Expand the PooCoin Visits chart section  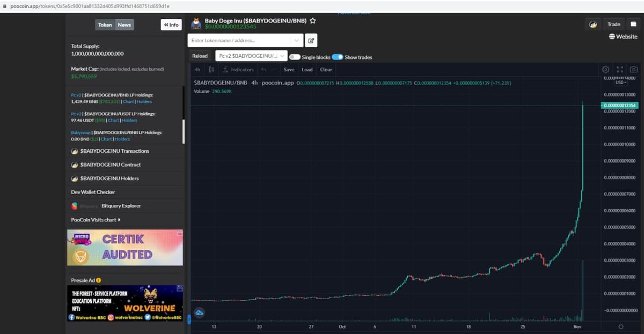(96, 220)
